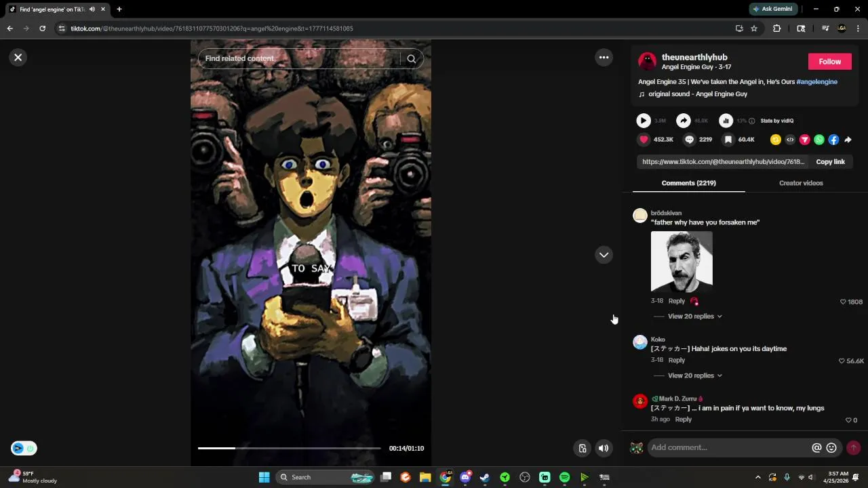Open Discord from the taskbar

465,477
